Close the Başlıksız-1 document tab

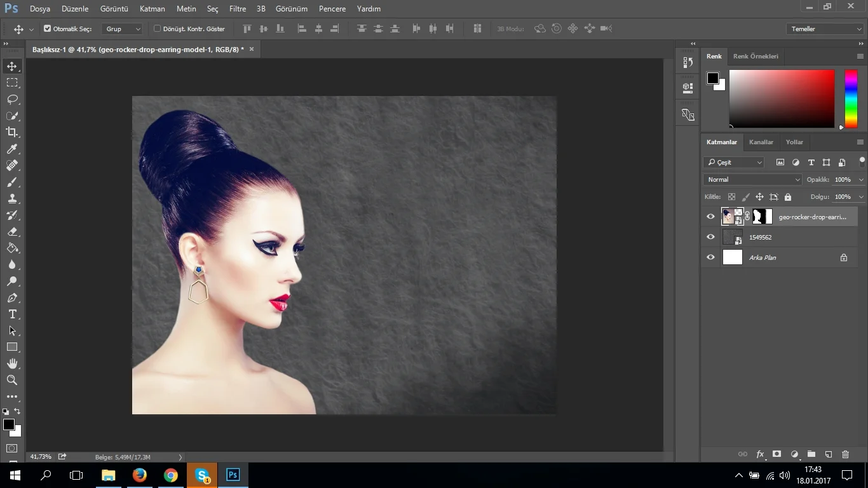(x=252, y=49)
